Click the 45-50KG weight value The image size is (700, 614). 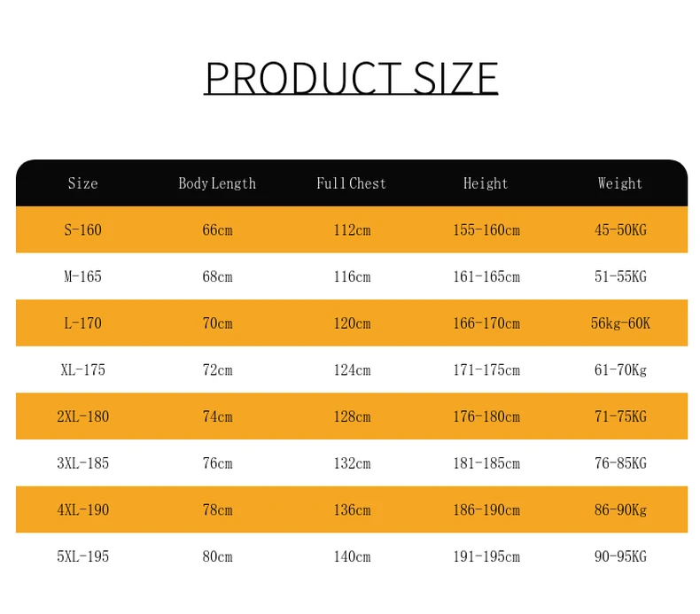tap(620, 230)
